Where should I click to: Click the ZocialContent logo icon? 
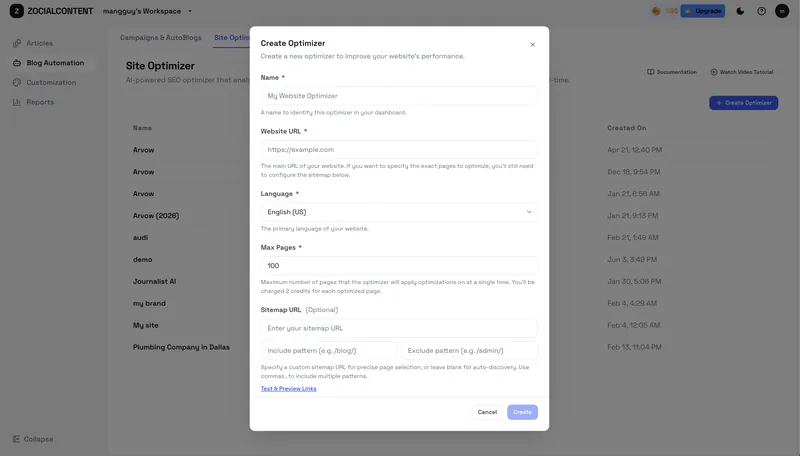tap(16, 11)
